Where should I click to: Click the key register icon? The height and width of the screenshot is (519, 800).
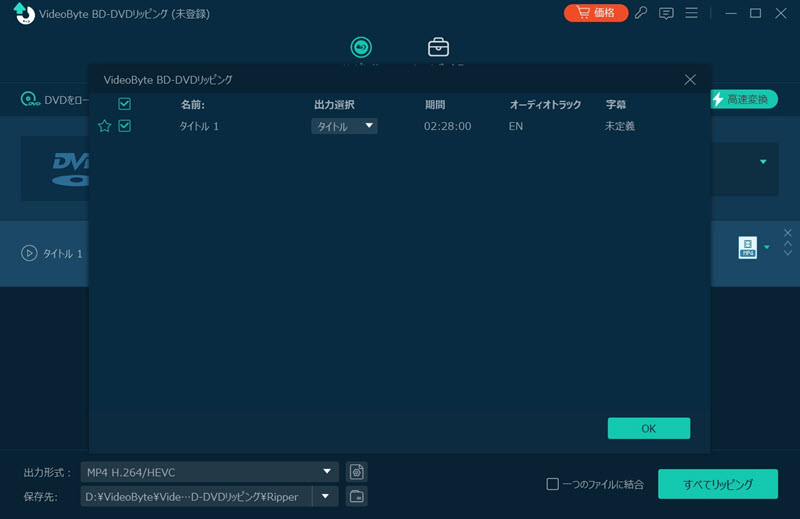642,13
